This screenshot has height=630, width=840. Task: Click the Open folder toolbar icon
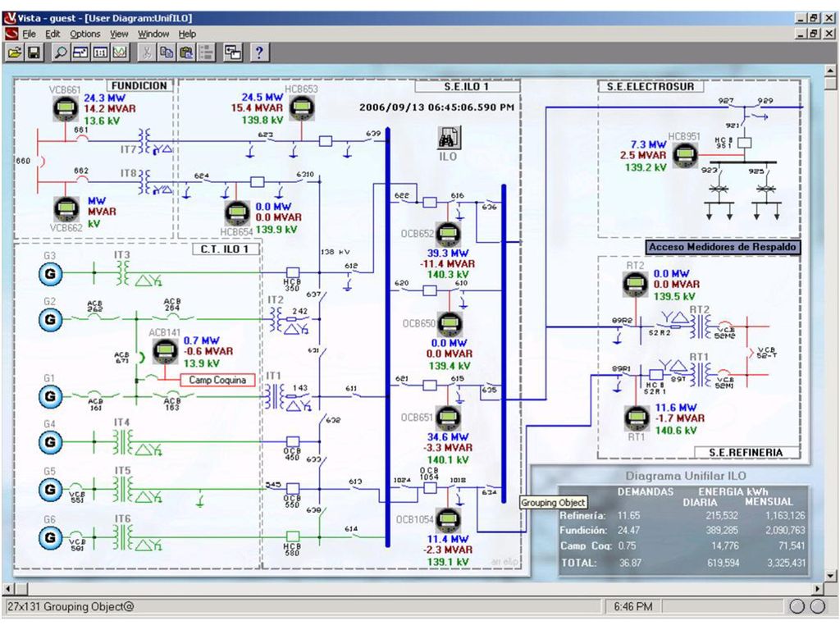coord(15,52)
